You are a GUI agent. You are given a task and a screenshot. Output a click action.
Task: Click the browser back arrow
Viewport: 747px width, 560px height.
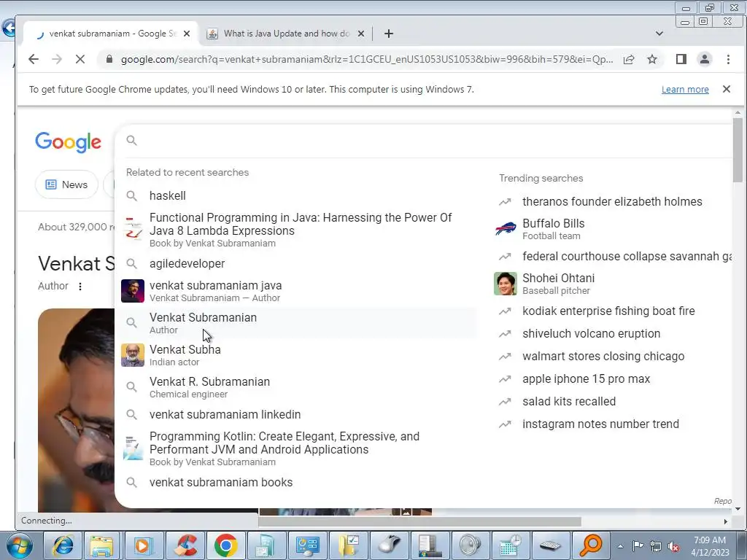click(34, 59)
